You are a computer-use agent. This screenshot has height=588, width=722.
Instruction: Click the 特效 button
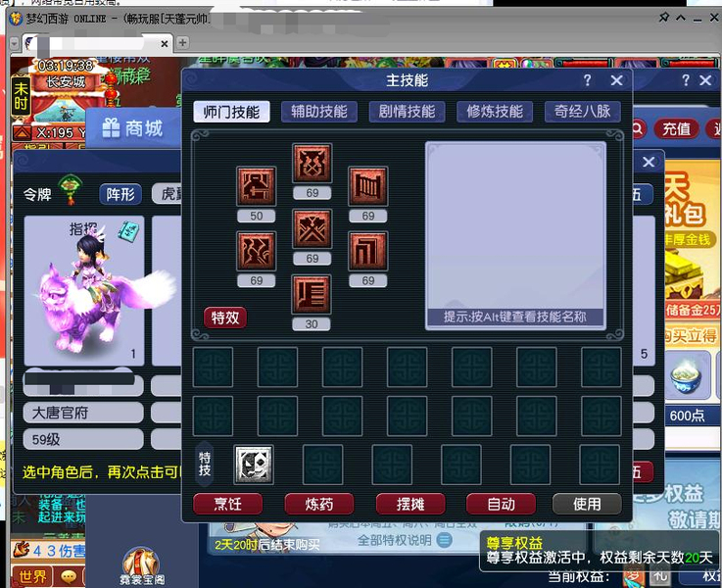tap(225, 318)
